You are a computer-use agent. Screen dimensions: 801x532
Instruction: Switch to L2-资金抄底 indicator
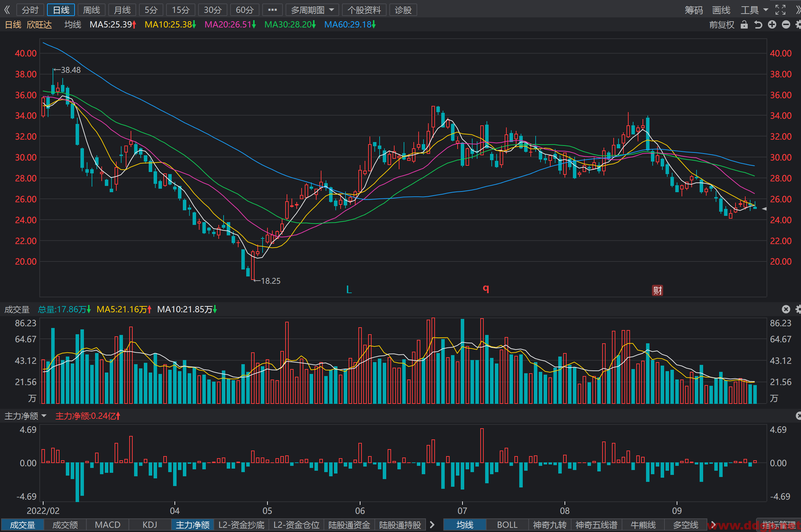pos(241,525)
